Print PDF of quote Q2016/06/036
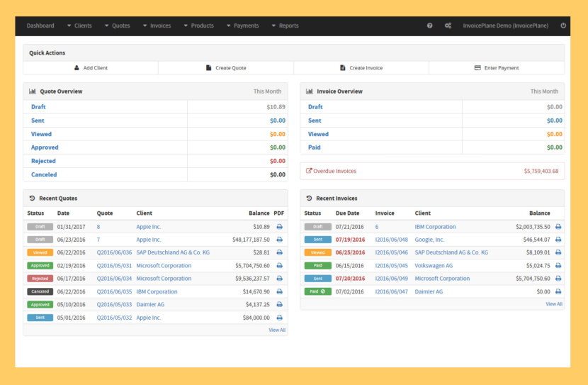588x385 pixels. pos(279,252)
